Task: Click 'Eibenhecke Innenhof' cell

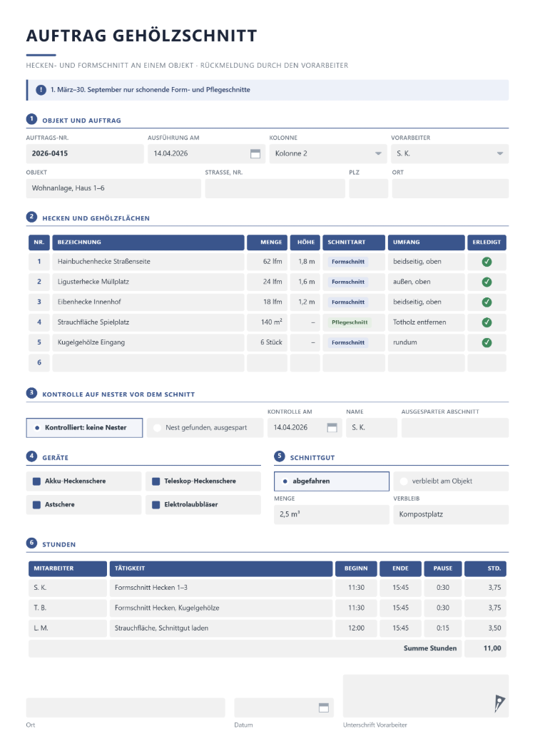Action: (x=148, y=302)
